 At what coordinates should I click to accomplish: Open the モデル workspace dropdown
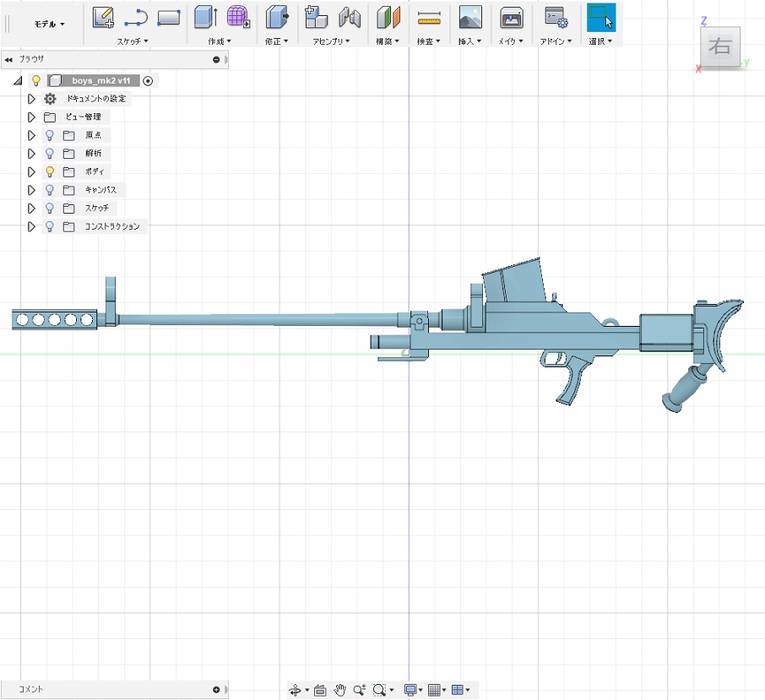tap(49, 24)
